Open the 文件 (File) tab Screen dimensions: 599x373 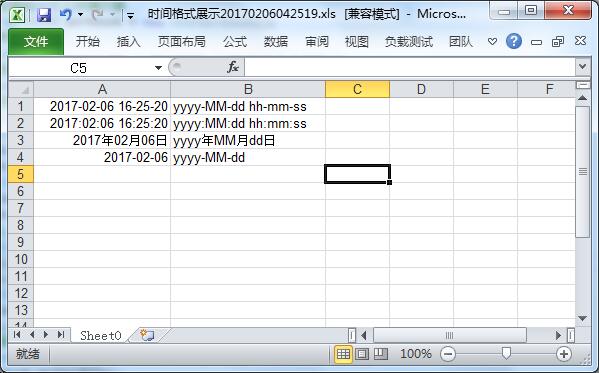pyautogui.click(x=36, y=41)
